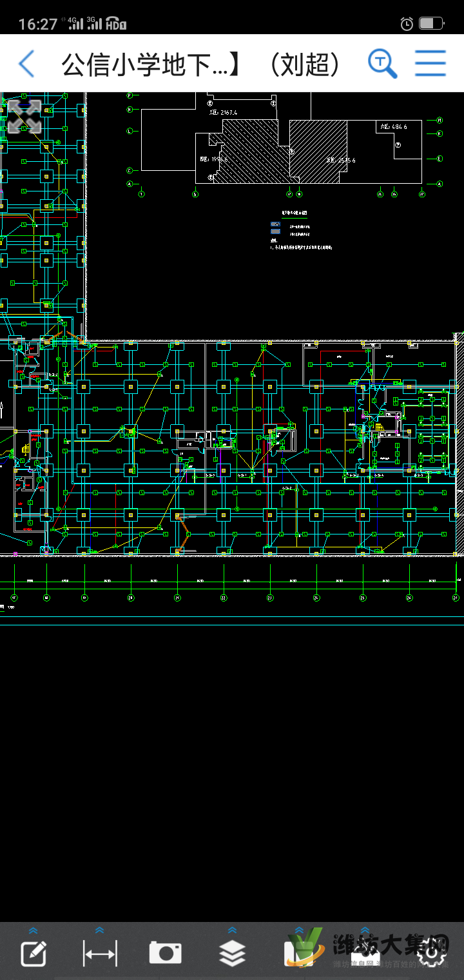This screenshot has height=980, width=464.
Task: Expand chevron above the measure tool
Action: point(100,930)
